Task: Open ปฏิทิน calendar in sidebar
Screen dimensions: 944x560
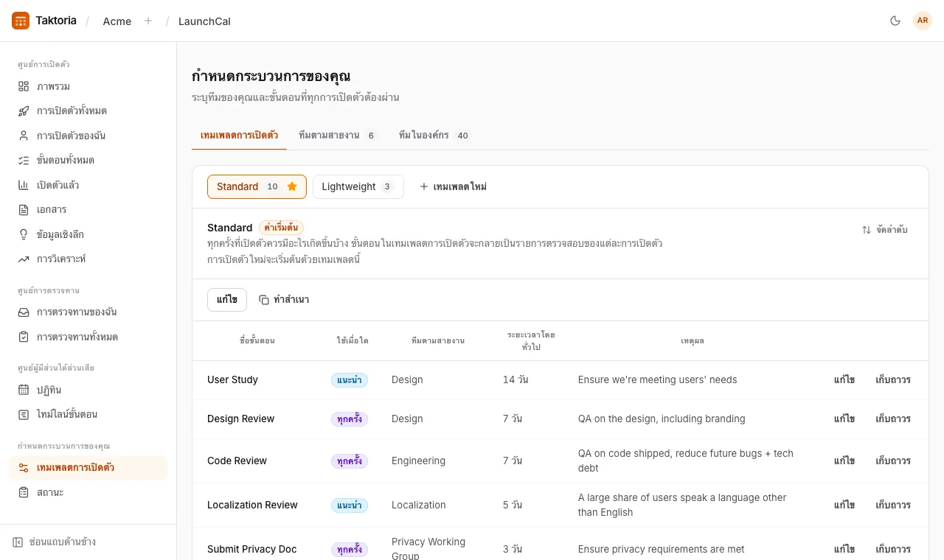Action: point(88,390)
